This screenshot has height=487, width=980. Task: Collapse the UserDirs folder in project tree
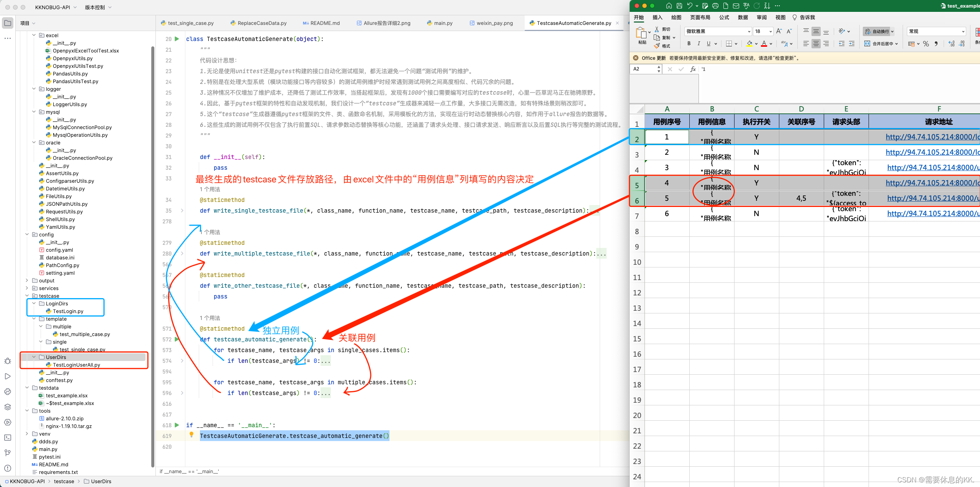(x=34, y=357)
